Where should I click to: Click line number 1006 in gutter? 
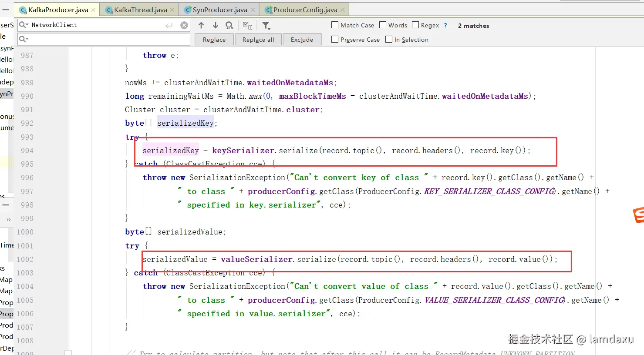click(25, 314)
